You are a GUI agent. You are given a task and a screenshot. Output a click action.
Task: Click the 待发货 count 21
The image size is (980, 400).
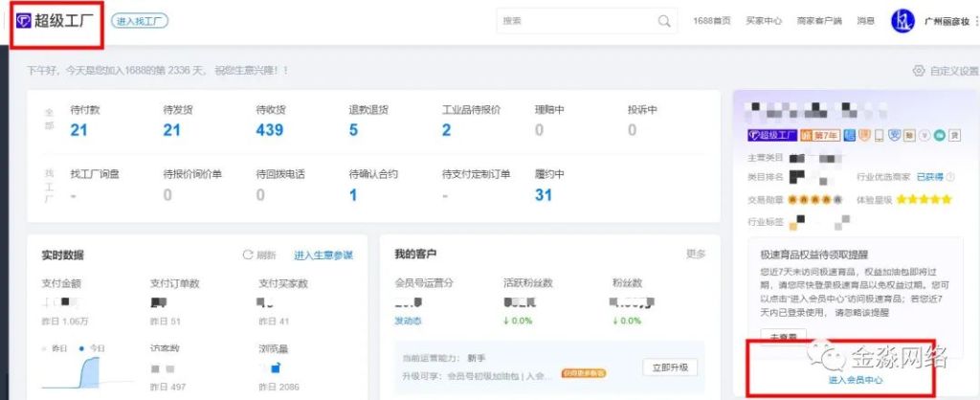tap(172, 130)
